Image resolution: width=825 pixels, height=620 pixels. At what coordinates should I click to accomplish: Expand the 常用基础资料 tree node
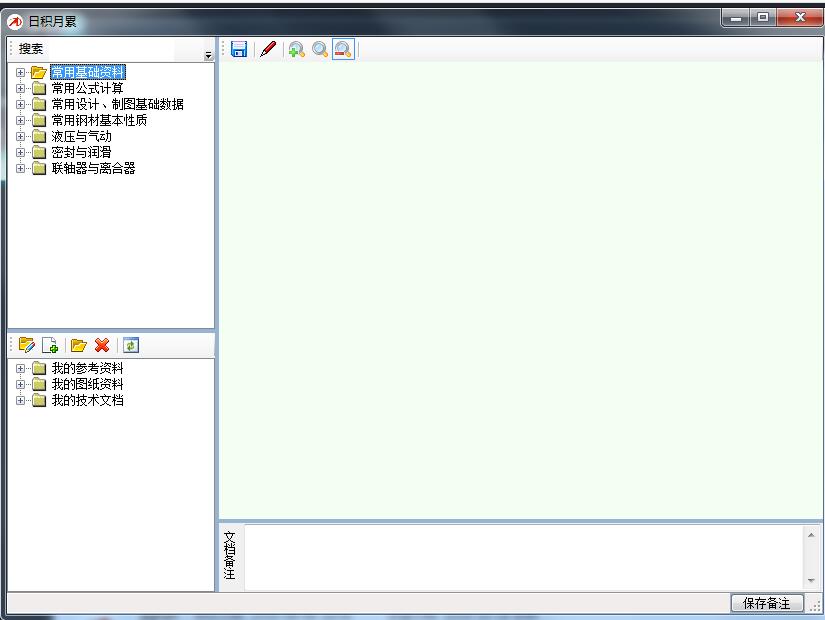click(20, 72)
